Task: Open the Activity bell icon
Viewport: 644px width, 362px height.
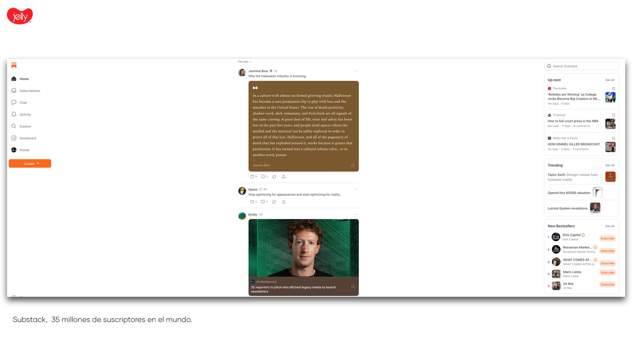Action: [14, 114]
